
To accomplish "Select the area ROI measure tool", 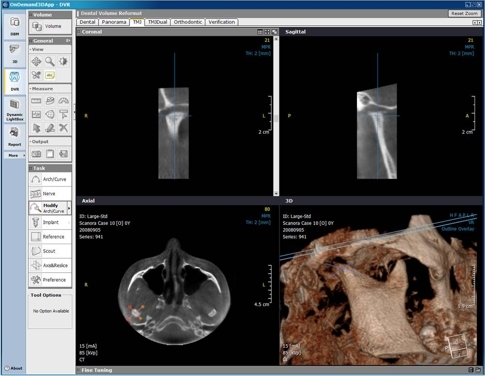I will tap(50, 114).
